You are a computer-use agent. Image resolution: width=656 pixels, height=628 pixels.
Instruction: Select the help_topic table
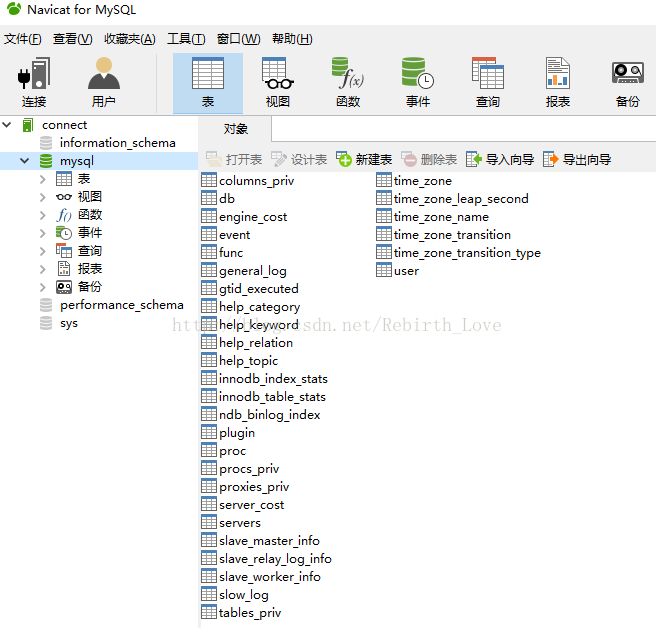click(x=240, y=361)
